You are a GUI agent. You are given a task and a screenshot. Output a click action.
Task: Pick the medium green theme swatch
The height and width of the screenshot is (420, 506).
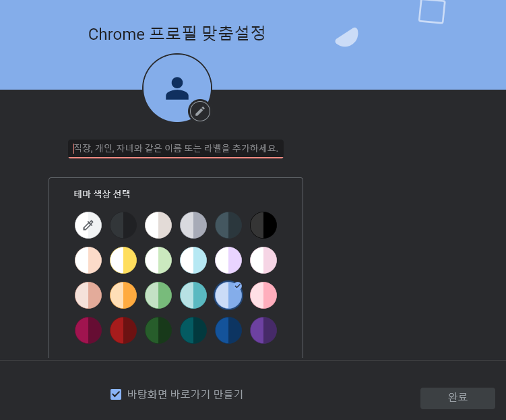158,295
